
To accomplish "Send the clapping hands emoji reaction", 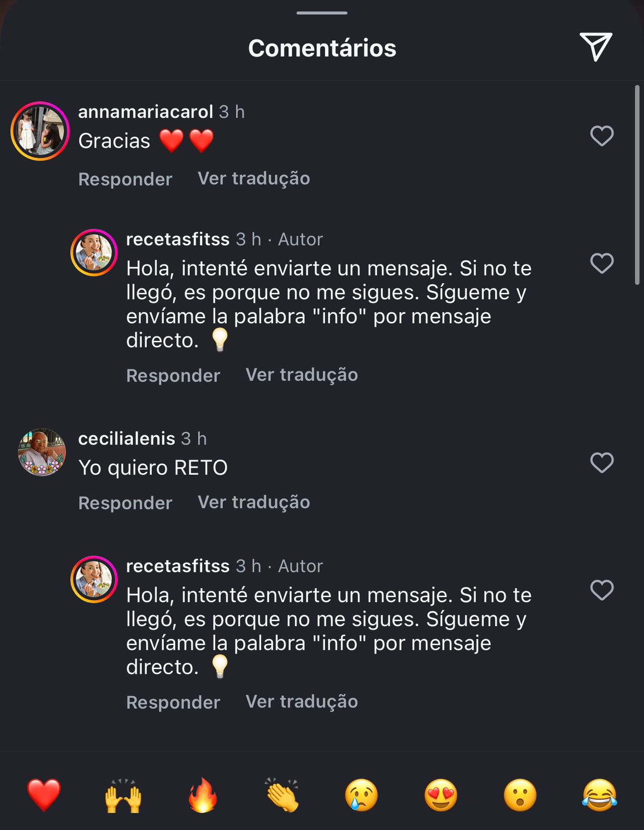I will pyautogui.click(x=282, y=795).
